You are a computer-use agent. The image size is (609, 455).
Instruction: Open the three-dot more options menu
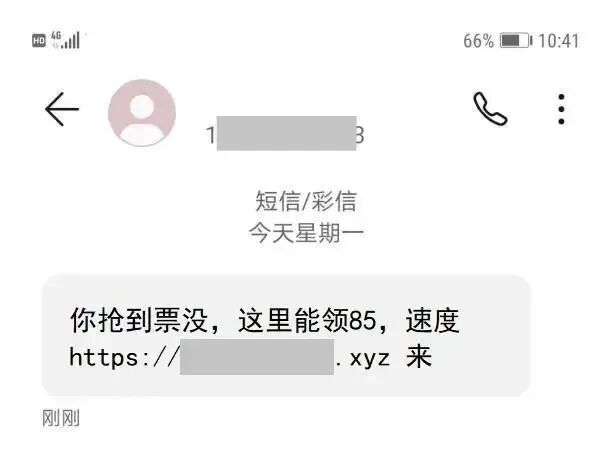561,109
